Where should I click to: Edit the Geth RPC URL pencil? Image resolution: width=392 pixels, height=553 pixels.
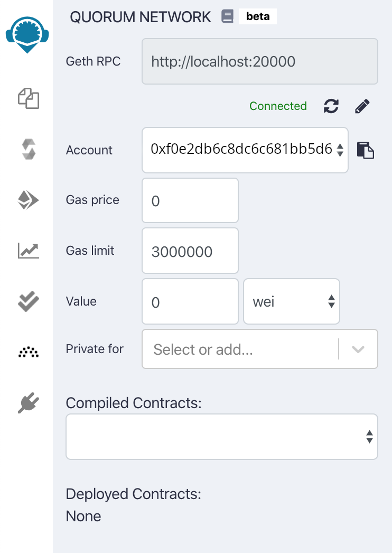[362, 106]
